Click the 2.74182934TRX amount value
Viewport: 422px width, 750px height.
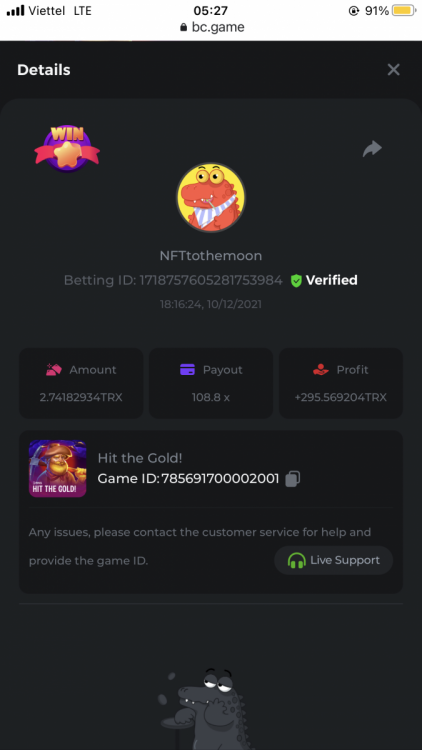(81, 397)
